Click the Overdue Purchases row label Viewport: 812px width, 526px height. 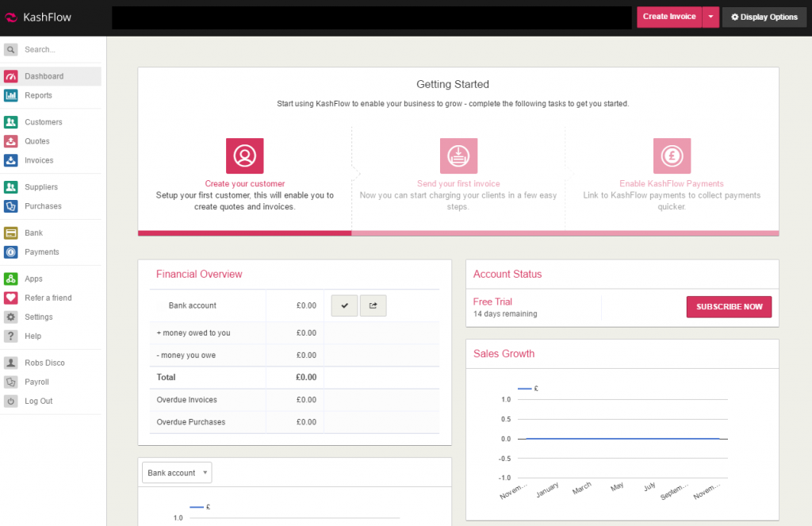191,422
